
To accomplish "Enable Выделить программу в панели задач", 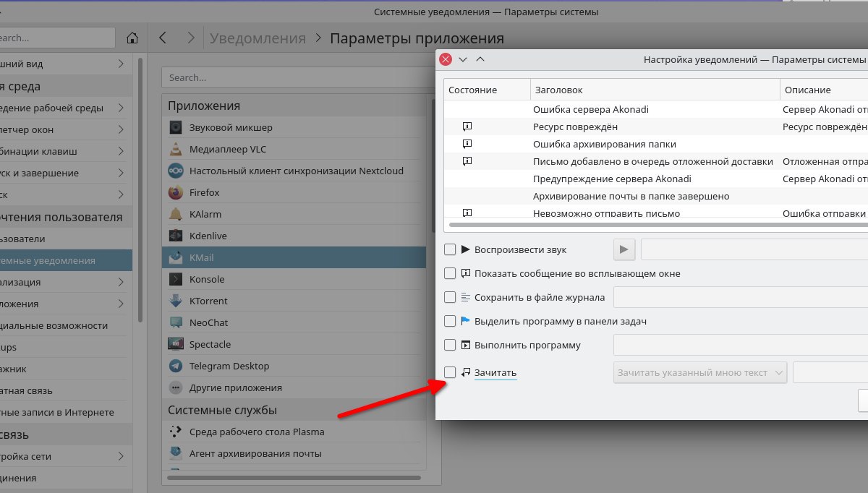I will click(450, 321).
